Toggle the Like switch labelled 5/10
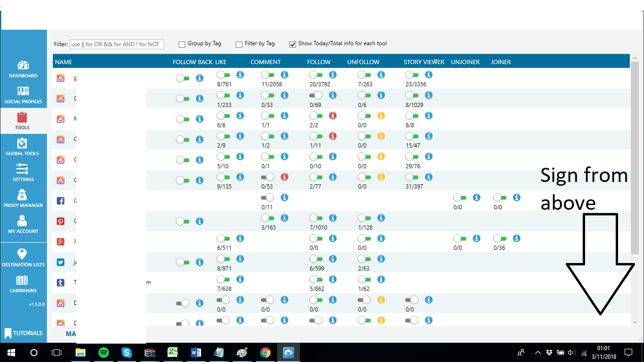The width and height of the screenshot is (644, 362). click(223, 156)
